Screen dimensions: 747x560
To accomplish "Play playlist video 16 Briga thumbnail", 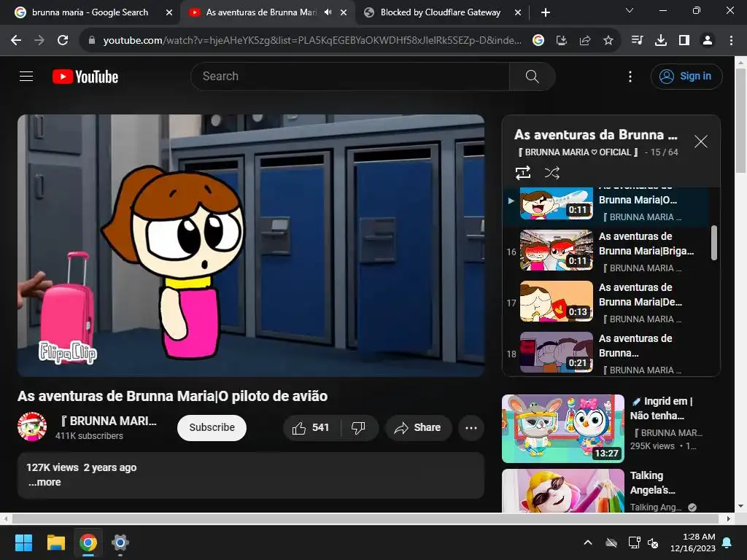I will tap(557, 250).
